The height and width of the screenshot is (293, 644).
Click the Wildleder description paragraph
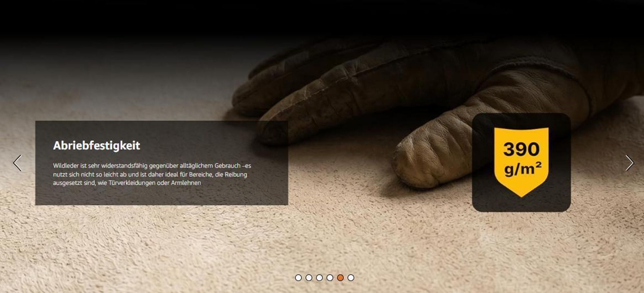tap(152, 174)
